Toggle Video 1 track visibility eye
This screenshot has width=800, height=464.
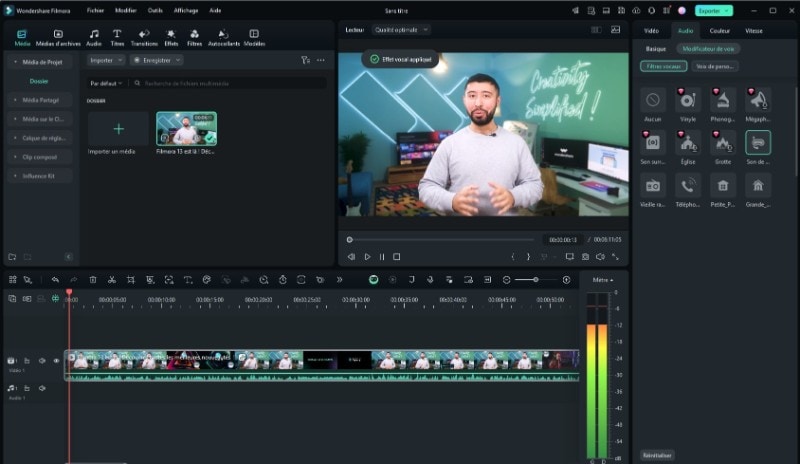tap(56, 361)
